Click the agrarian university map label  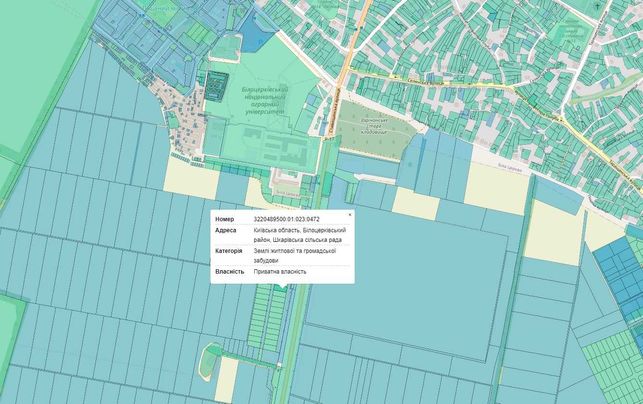(x=264, y=100)
